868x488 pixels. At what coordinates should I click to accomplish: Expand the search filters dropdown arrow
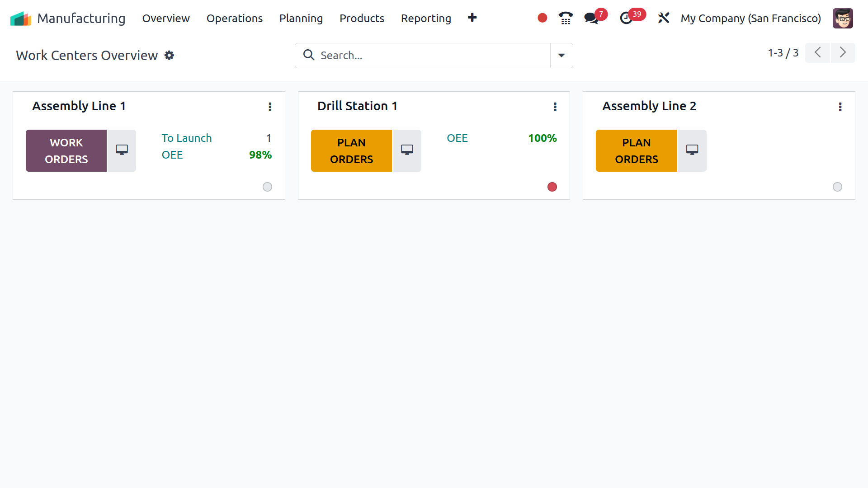[x=561, y=55]
